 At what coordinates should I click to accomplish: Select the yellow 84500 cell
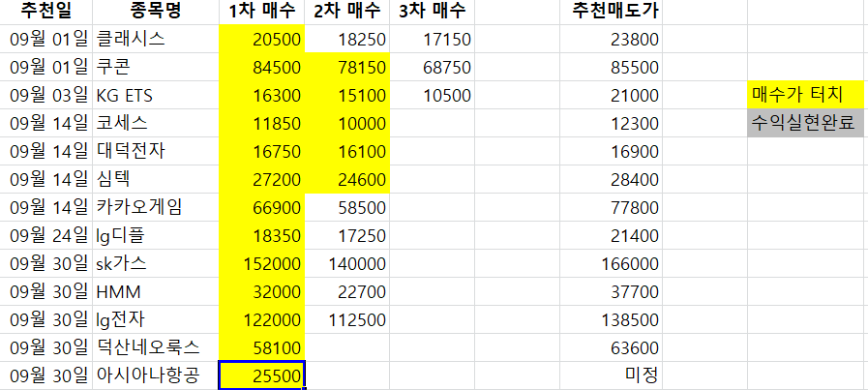[x=262, y=67]
